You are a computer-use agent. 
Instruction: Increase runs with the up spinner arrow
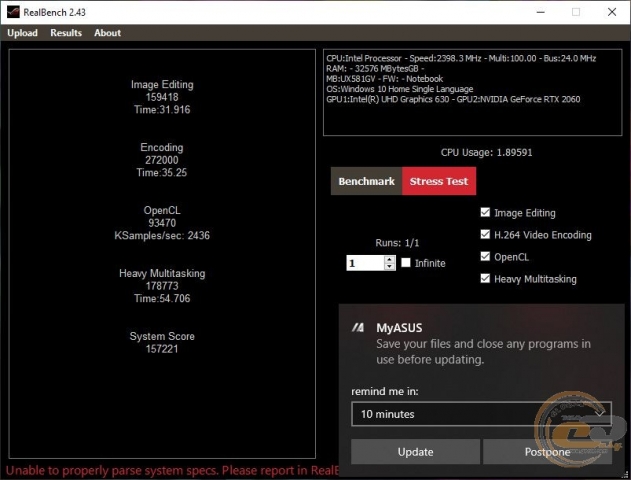point(390,260)
